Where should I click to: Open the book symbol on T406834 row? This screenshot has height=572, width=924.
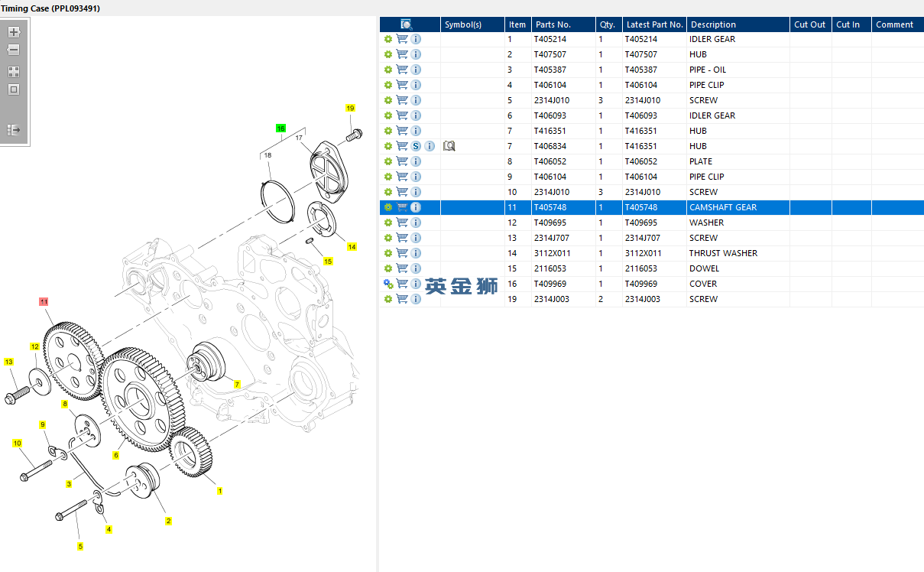tap(449, 146)
